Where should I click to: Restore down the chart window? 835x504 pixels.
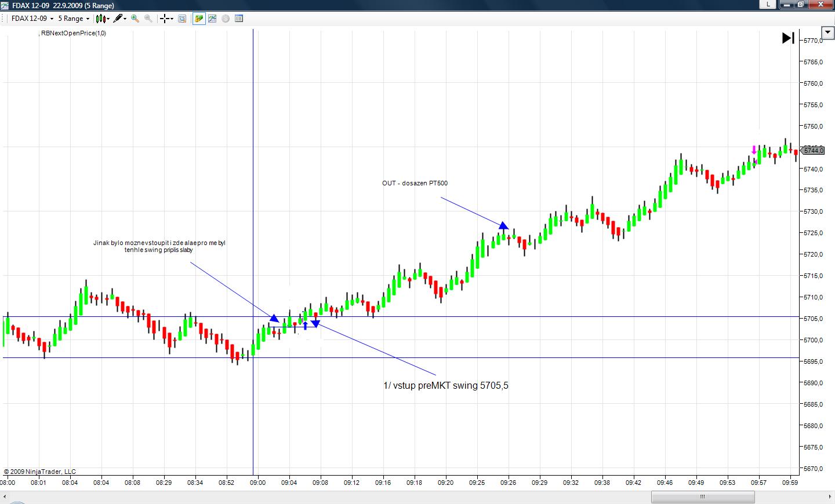(x=800, y=4)
